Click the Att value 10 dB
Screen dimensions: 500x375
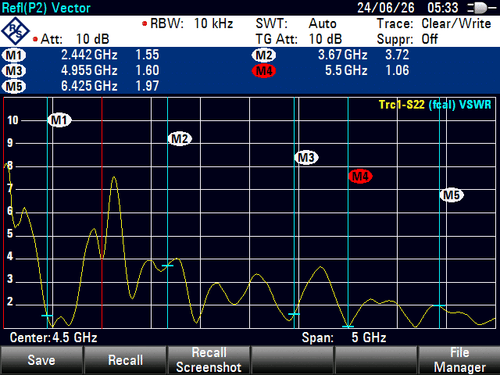click(x=93, y=39)
